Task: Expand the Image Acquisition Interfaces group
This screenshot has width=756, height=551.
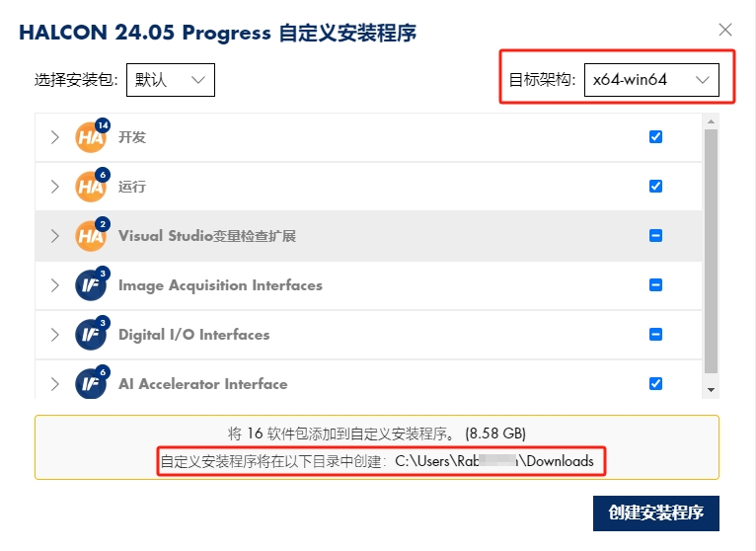Action: (x=55, y=285)
